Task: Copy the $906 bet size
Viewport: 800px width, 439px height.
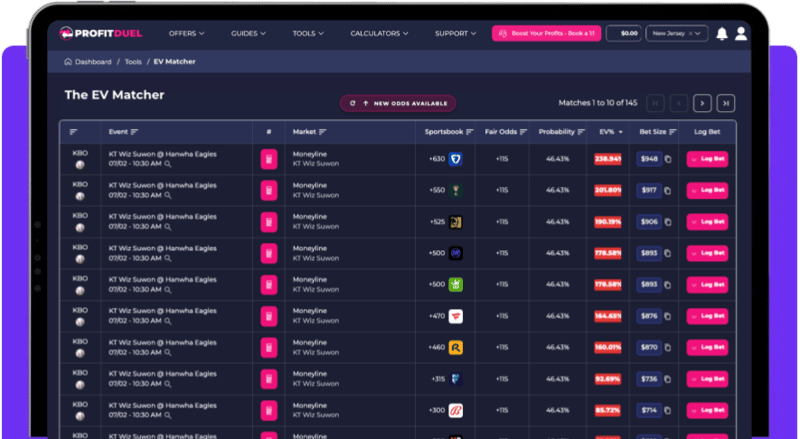Action: pos(668,222)
